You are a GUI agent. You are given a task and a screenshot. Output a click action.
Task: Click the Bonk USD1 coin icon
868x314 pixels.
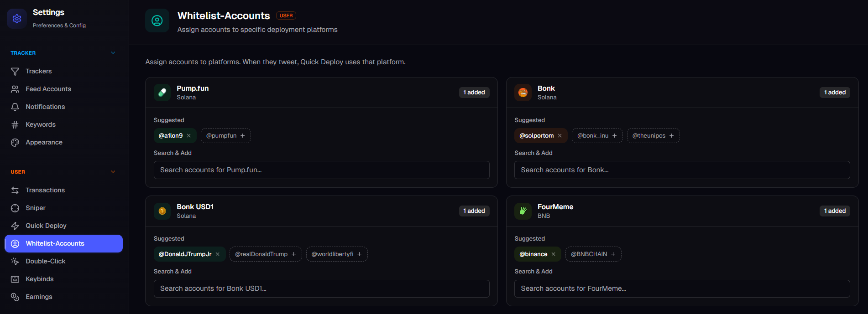(x=162, y=211)
